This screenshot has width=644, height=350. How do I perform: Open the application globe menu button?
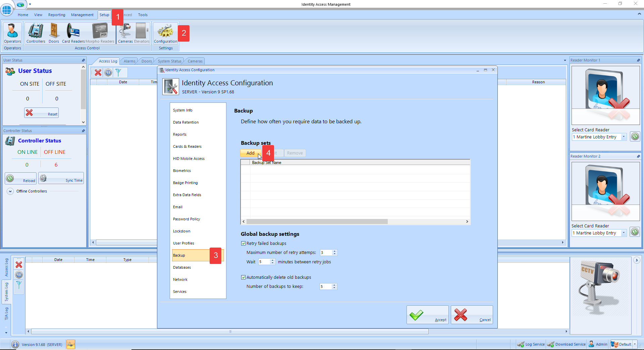(x=6, y=9)
